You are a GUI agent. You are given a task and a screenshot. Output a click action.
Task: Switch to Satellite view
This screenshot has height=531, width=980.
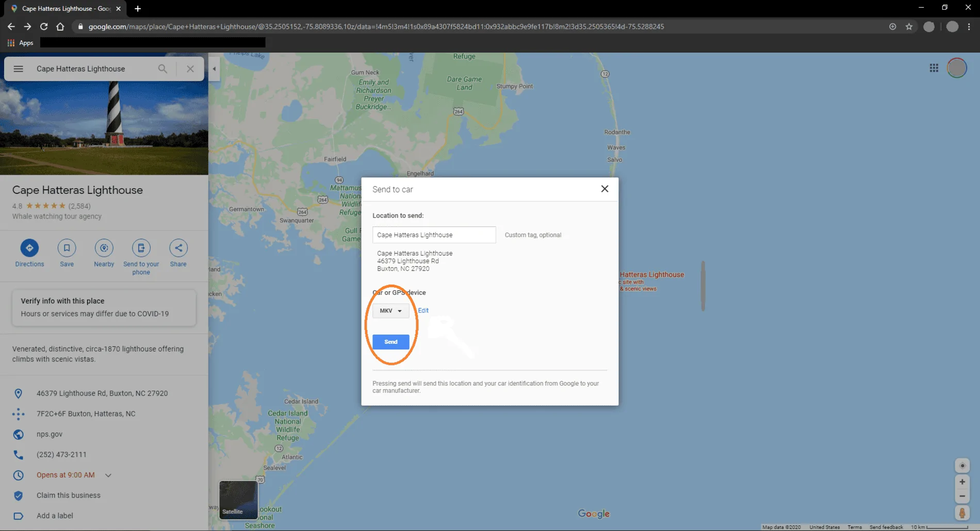pos(238,500)
